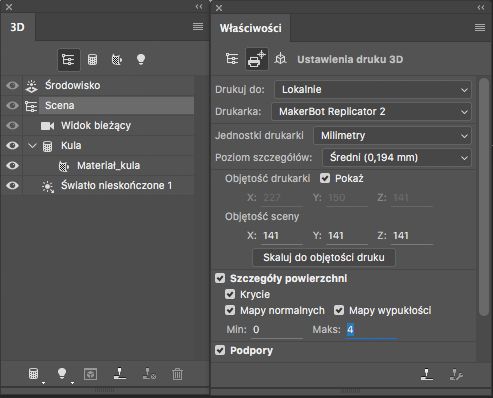
Task: Click the Środowisko environment icon
Action: click(x=32, y=86)
